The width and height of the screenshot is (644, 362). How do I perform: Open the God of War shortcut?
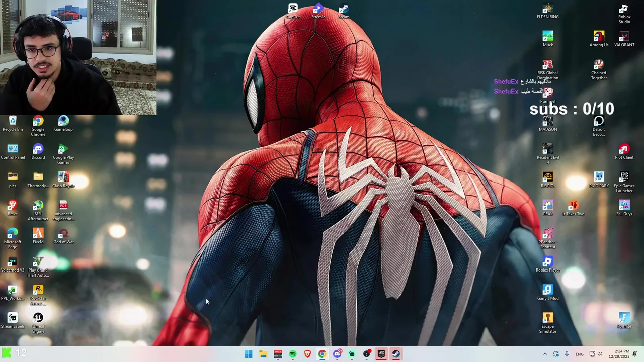pos(63,236)
